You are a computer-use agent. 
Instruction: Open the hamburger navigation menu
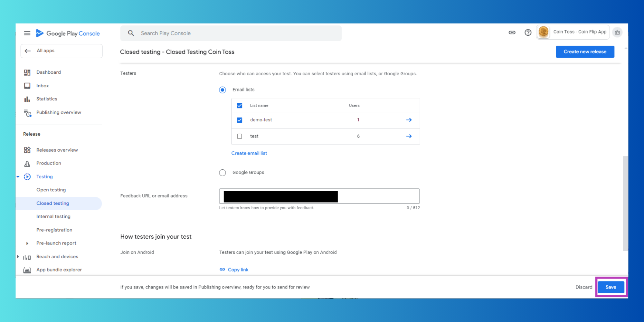[x=27, y=33]
